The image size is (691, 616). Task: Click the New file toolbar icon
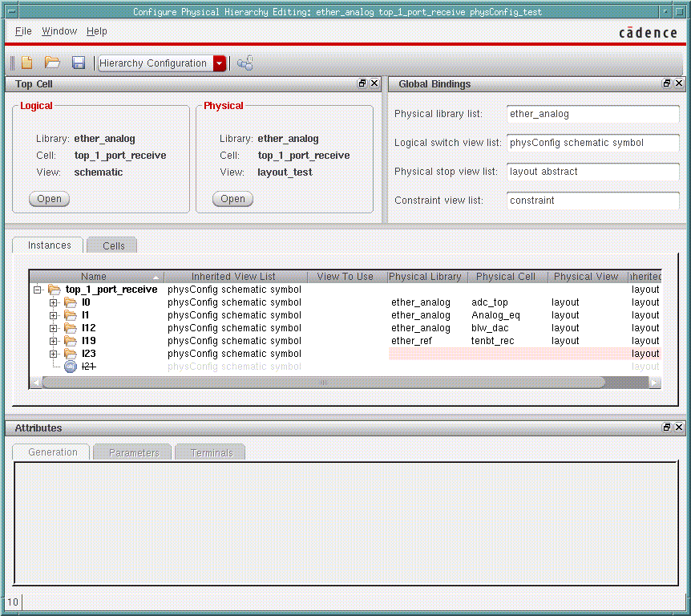(27, 63)
